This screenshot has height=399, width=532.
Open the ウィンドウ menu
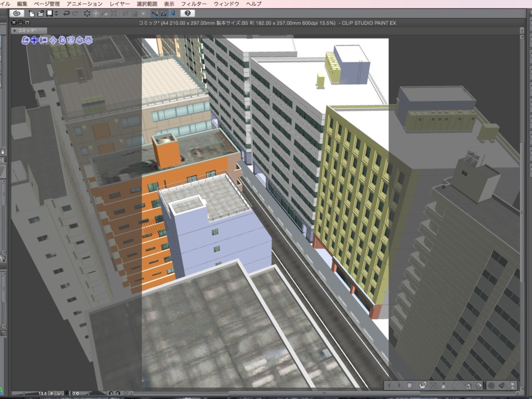click(x=227, y=4)
